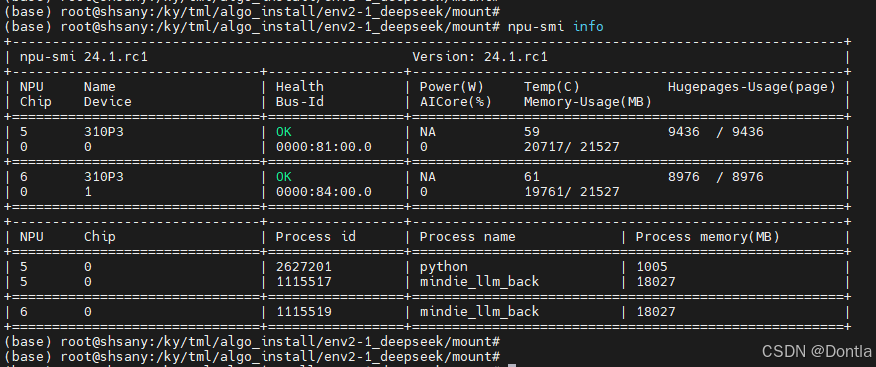The height and width of the screenshot is (367, 876).
Task: Click memory usage 20717/ 21527
Action: click(x=572, y=147)
